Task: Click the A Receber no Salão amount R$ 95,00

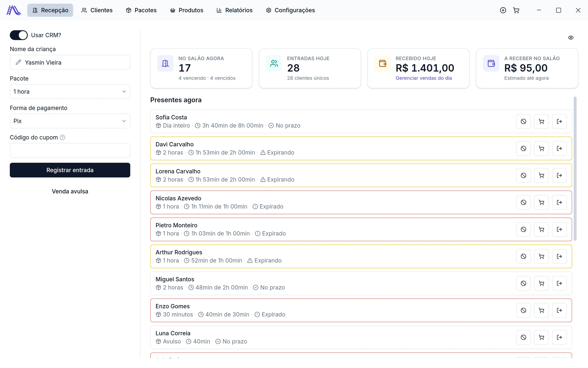Action: (526, 68)
